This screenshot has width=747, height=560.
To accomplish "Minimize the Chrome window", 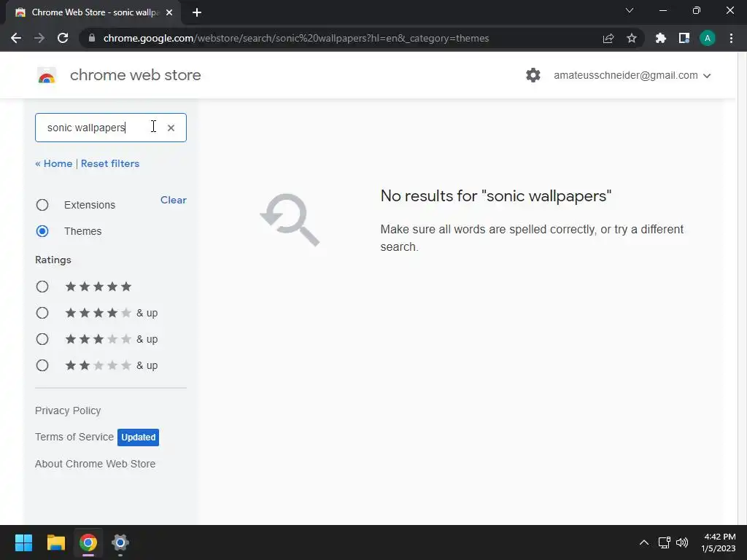I will pos(663,10).
